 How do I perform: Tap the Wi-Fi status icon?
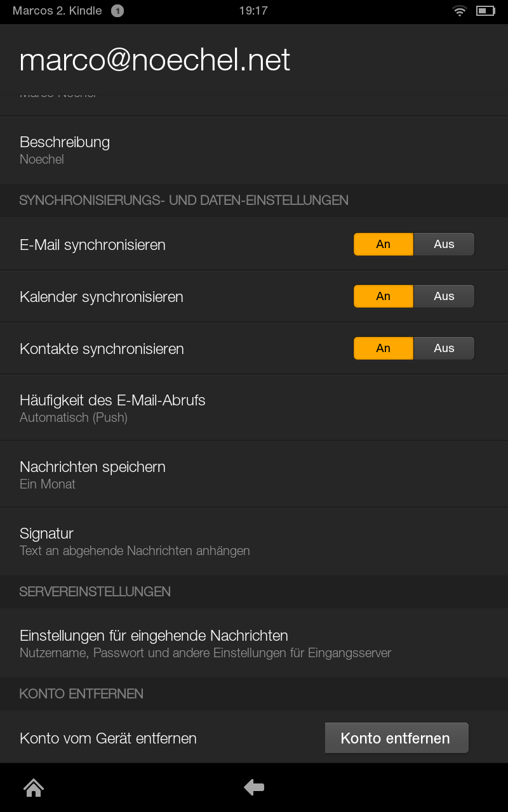459,11
